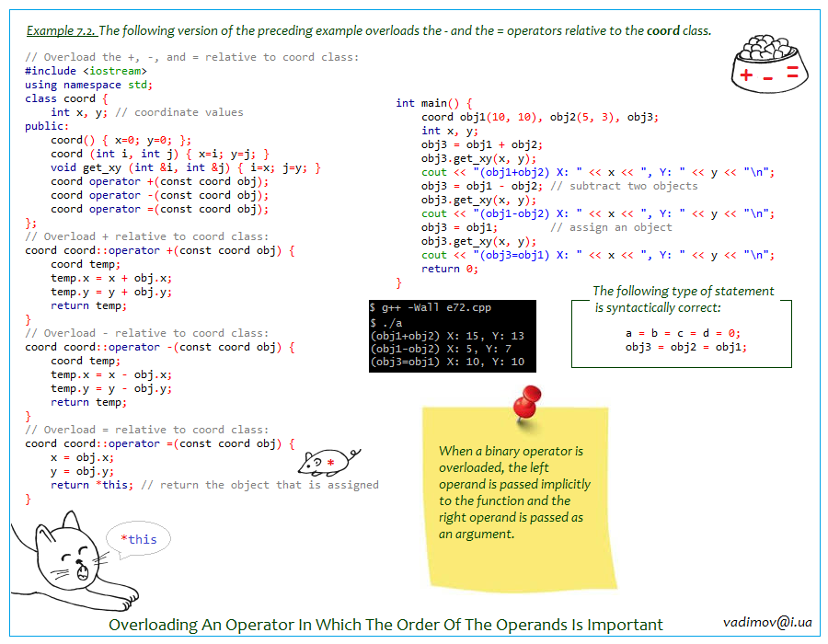Viewport: 828px width, 644px height.
Task: Click the "$ ./a" terminal command
Action: [386, 323]
